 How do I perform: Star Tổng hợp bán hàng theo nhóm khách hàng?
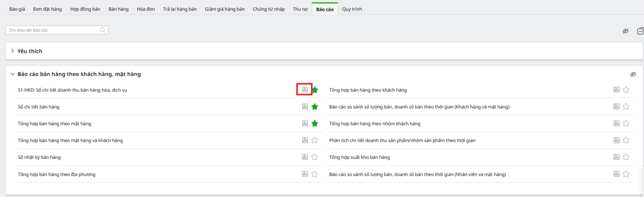click(x=626, y=123)
